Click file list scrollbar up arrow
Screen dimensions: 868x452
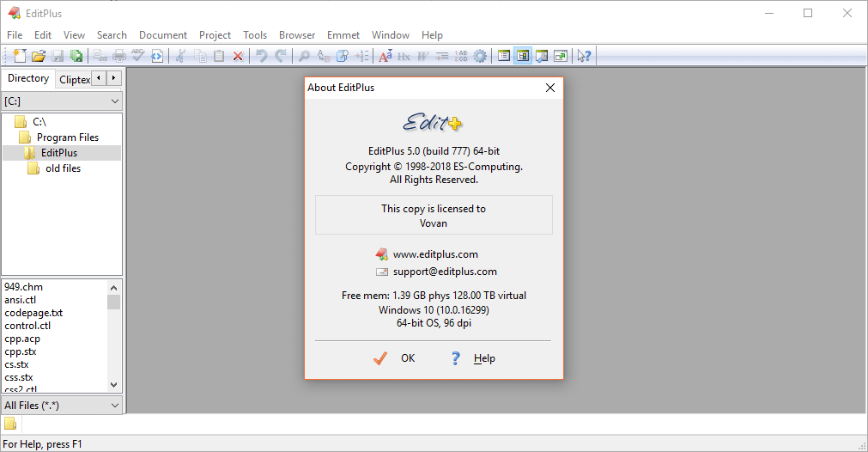point(113,288)
